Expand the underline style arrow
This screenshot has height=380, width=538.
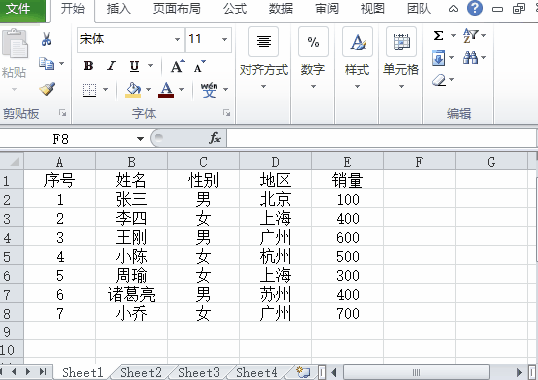point(150,66)
